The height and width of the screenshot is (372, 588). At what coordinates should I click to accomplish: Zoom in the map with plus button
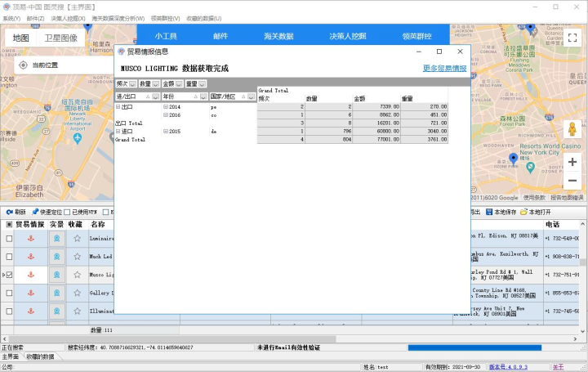click(x=572, y=162)
